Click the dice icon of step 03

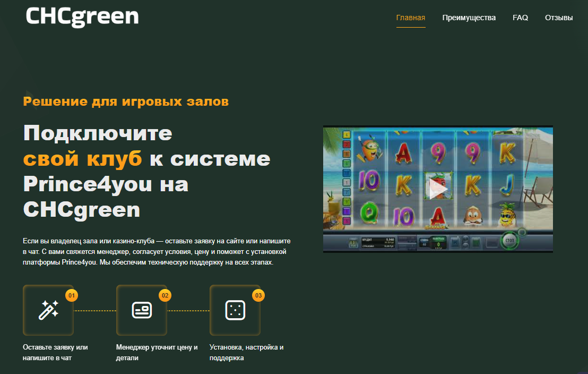pyautogui.click(x=235, y=310)
